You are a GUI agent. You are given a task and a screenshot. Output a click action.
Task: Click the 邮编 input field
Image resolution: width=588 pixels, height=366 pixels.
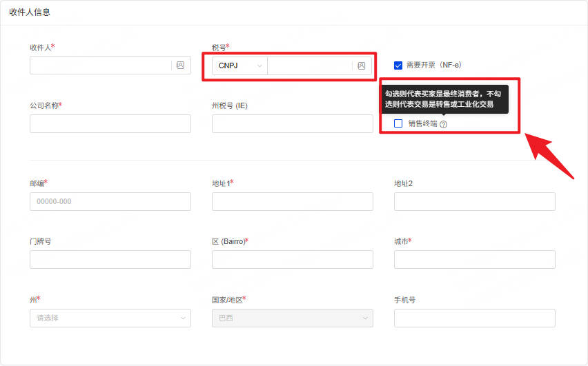coord(110,201)
